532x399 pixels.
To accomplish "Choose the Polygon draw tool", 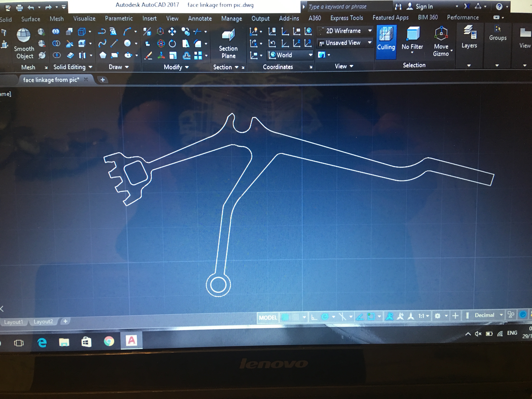I will [x=103, y=55].
